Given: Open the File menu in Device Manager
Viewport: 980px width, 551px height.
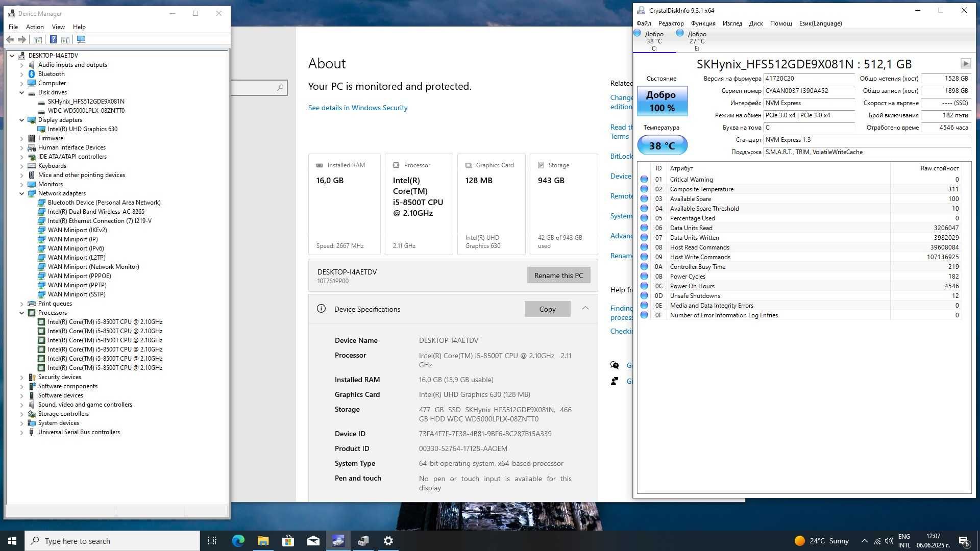Looking at the screenshot, I should (13, 27).
